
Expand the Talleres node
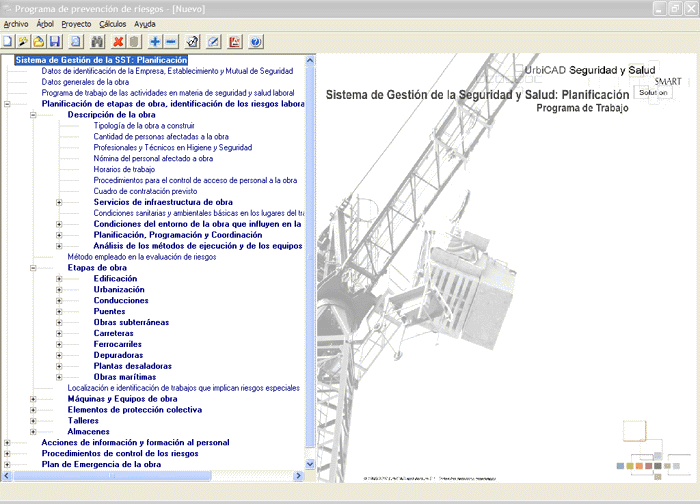(33, 421)
